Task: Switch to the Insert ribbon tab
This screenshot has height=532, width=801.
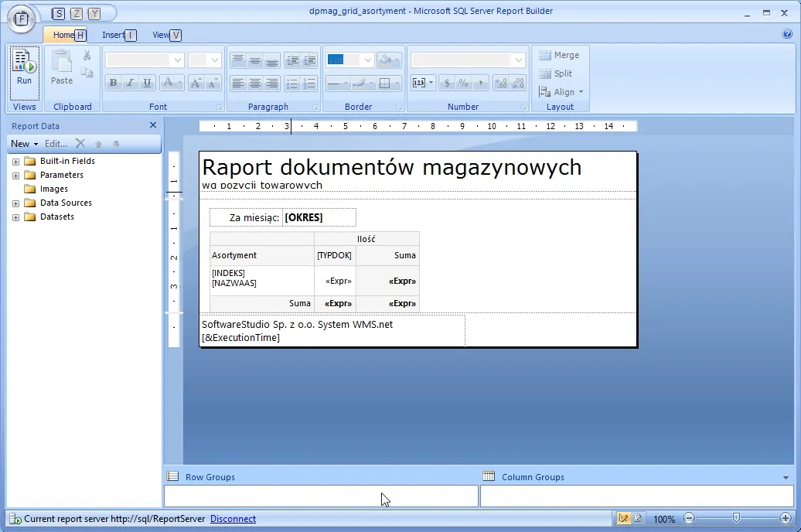Action: 114,35
